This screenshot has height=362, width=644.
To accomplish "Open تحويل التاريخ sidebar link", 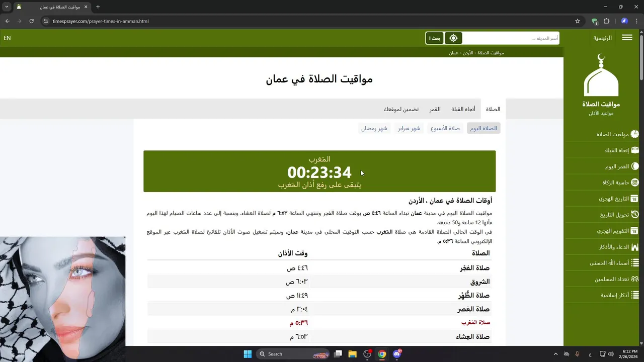I will pos(614,215).
